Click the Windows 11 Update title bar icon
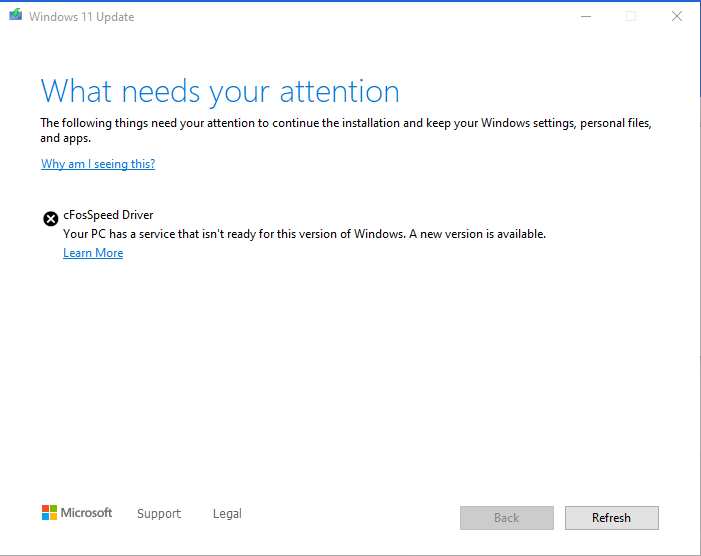 coord(14,17)
